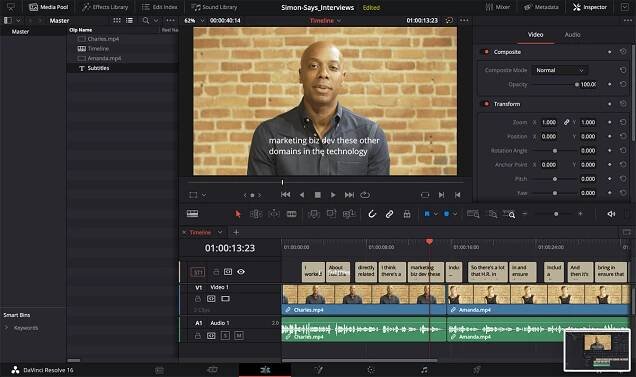Open the Sound Library panel
Screen dimensions: 636x377
pos(214,7)
